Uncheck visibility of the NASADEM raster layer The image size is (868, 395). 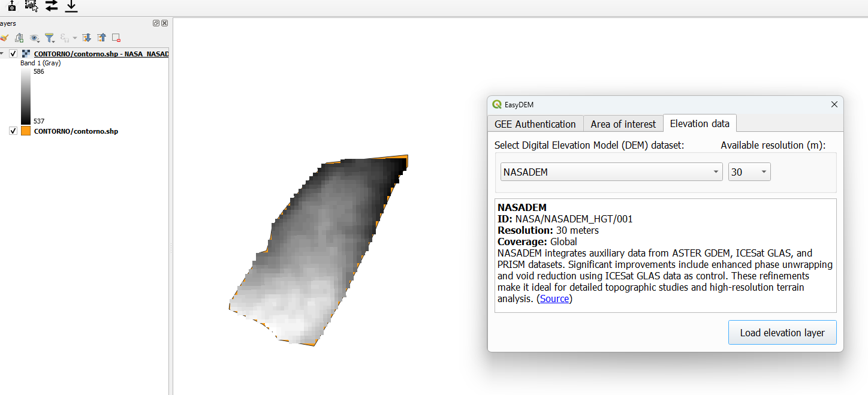pyautogui.click(x=13, y=53)
